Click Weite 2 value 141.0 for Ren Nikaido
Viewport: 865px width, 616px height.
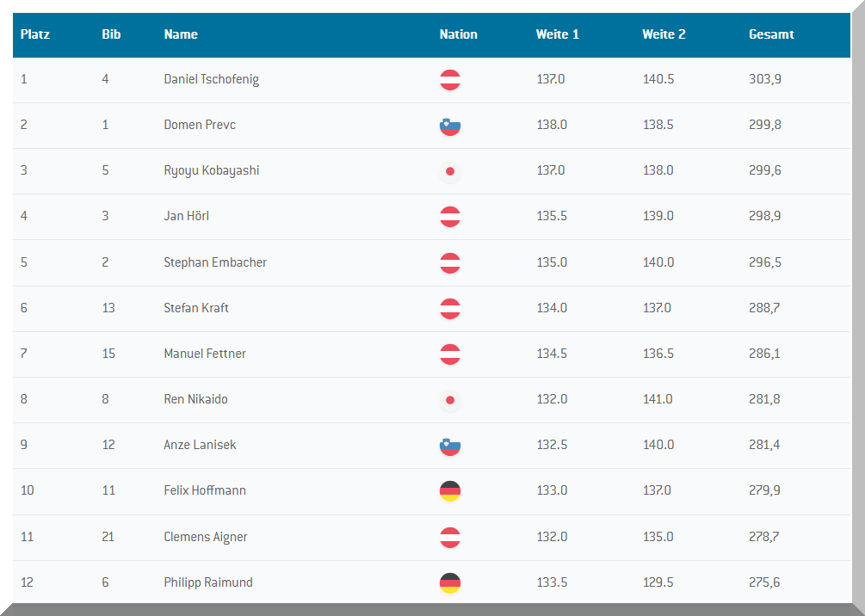tap(658, 399)
